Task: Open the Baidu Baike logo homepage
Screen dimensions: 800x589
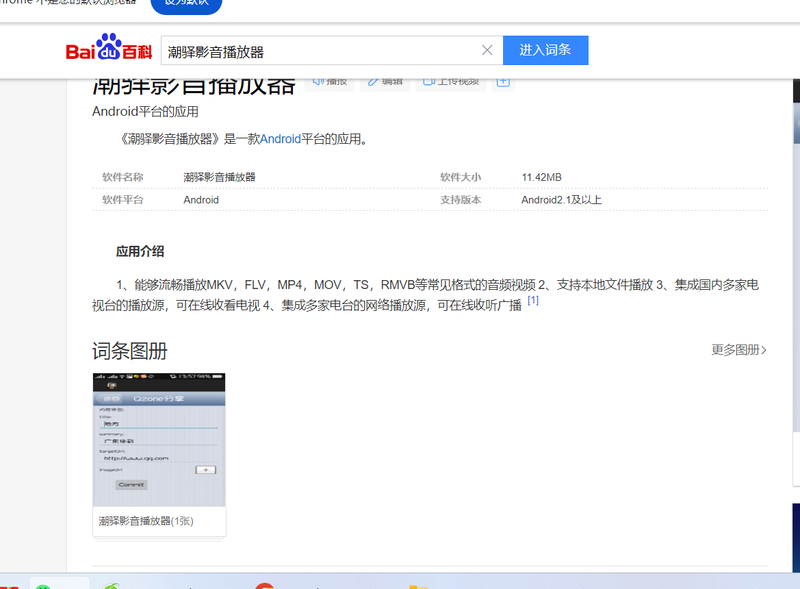Action: (x=109, y=47)
